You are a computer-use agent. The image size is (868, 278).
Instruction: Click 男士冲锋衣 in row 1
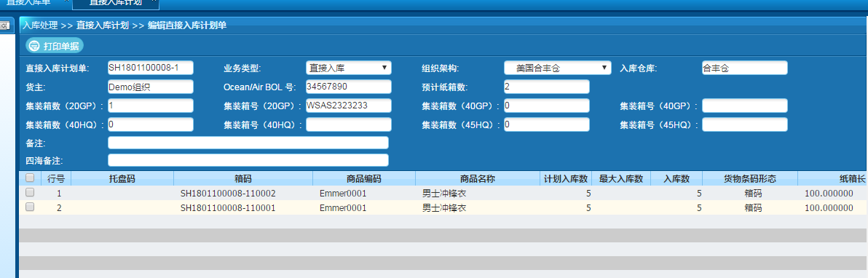[444, 194]
